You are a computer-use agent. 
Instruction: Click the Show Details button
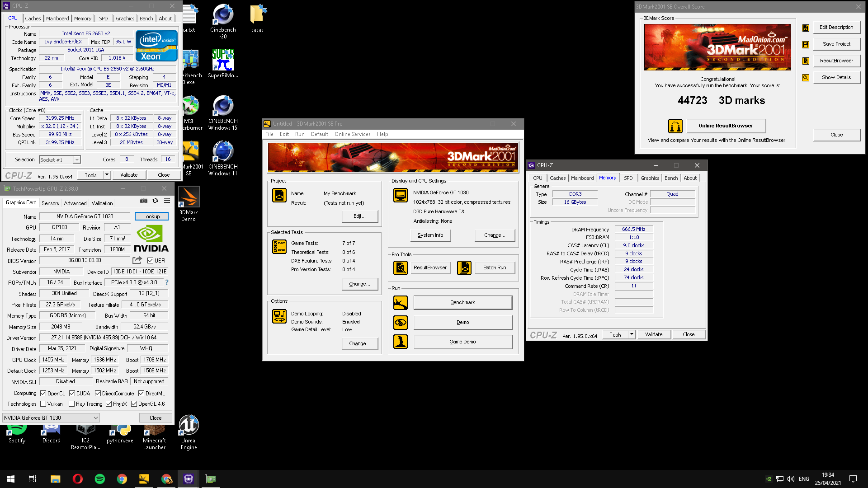pyautogui.click(x=836, y=77)
